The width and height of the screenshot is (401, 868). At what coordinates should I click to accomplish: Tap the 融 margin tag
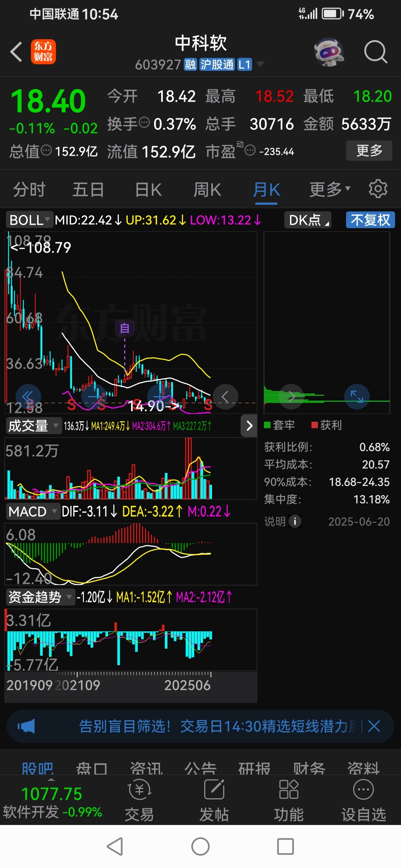[x=190, y=65]
